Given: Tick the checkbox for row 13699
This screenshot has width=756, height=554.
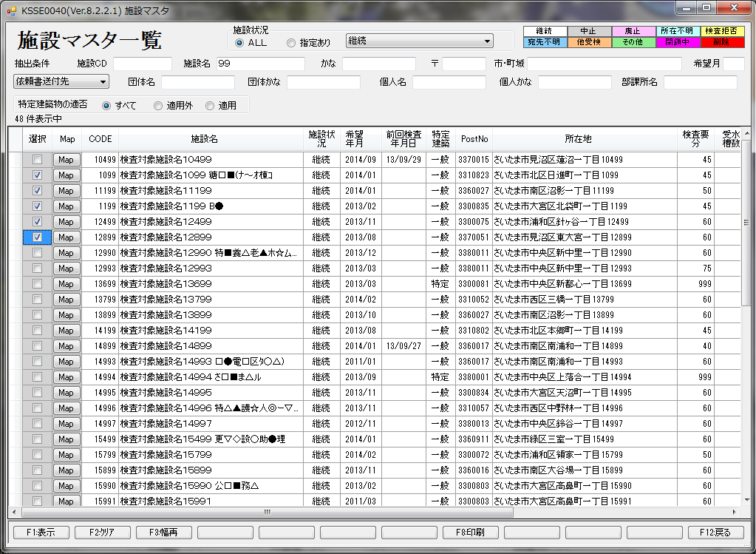Looking at the screenshot, I should pyautogui.click(x=37, y=284).
